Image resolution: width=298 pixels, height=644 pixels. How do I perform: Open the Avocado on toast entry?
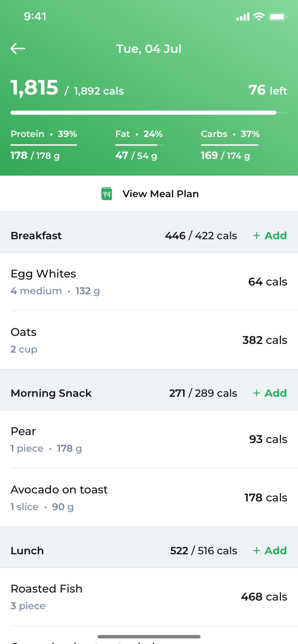coord(149,497)
